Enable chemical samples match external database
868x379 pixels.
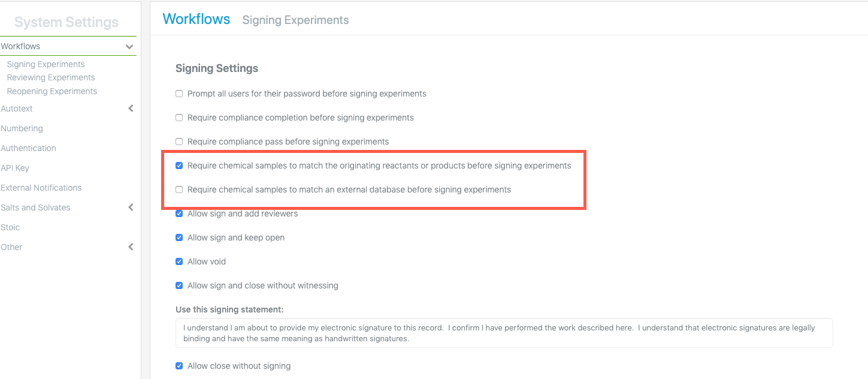pos(179,189)
